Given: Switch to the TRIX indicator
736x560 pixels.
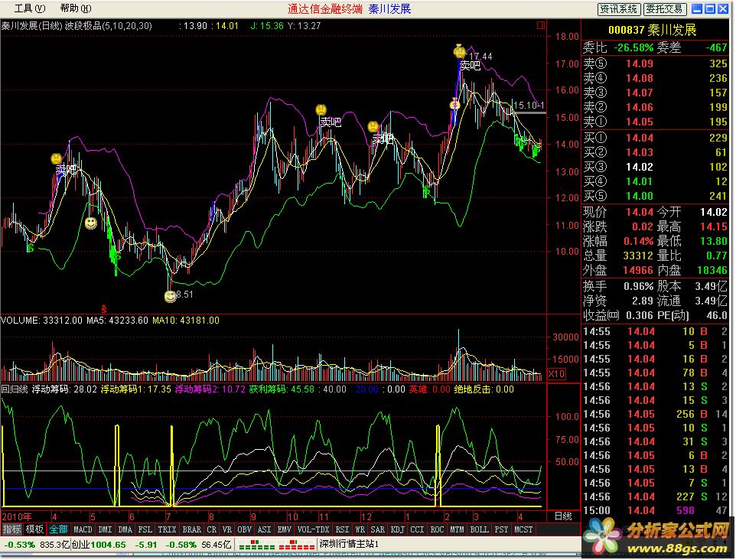Looking at the screenshot, I should point(167,529).
